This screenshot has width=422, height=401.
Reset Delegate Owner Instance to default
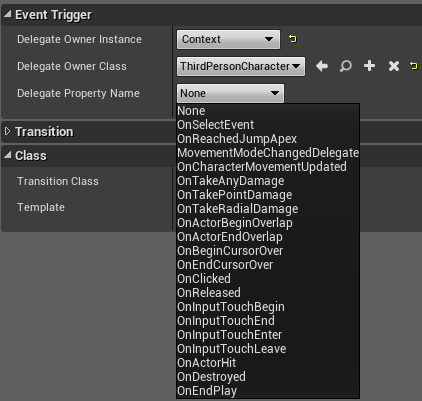click(x=293, y=39)
